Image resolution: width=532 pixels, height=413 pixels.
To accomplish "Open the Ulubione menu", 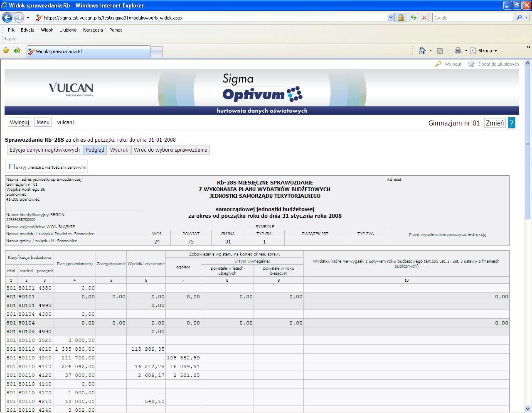I will 68,30.
